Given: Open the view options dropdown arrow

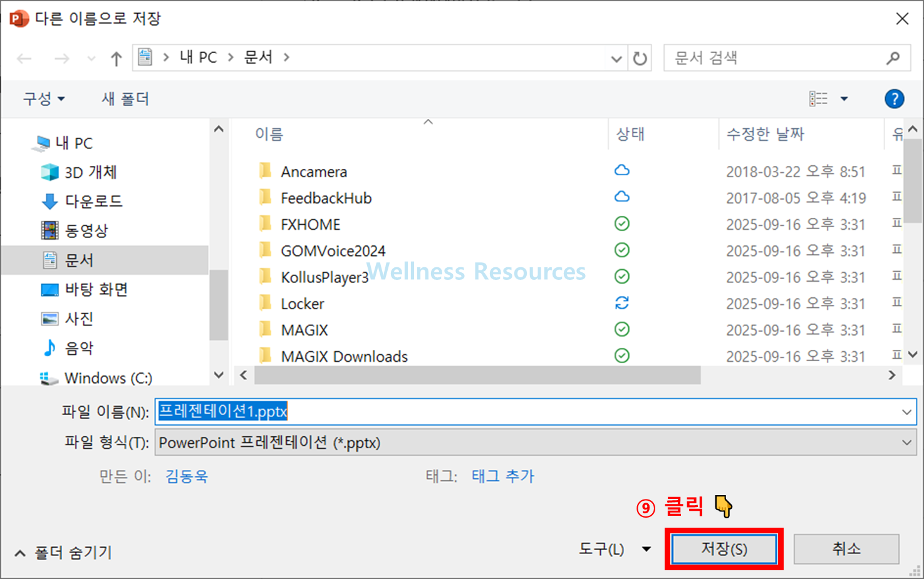Looking at the screenshot, I should (x=844, y=99).
